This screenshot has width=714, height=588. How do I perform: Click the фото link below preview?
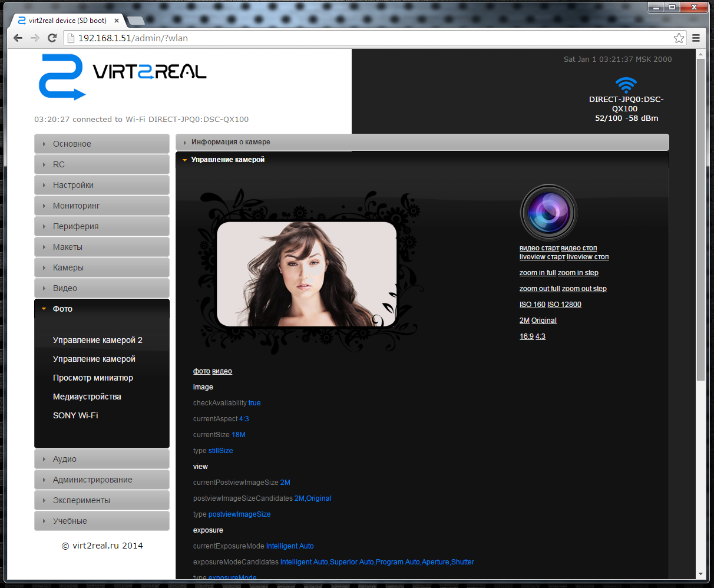point(201,371)
